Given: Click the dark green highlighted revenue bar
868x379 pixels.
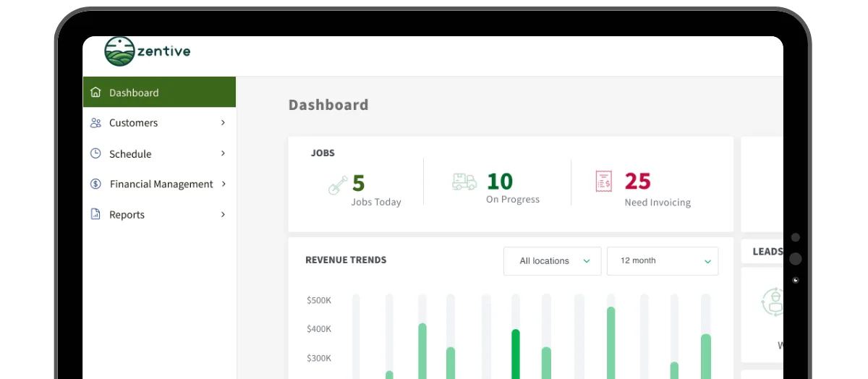Looking at the screenshot, I should pyautogui.click(x=516, y=354).
